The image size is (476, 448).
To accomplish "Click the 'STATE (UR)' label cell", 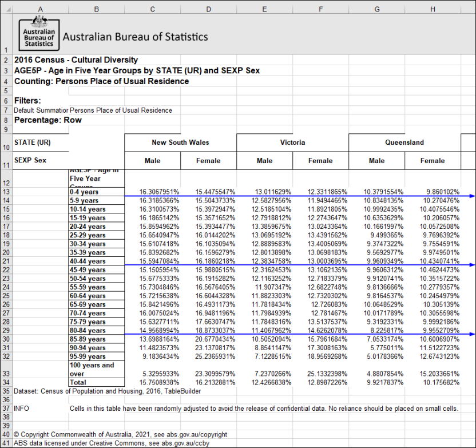I will (x=41, y=142).
